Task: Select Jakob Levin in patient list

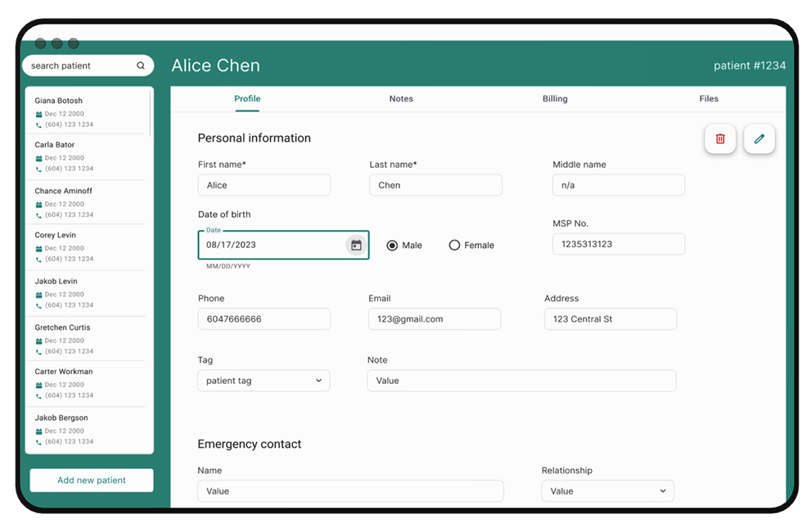Action: pyautogui.click(x=87, y=293)
